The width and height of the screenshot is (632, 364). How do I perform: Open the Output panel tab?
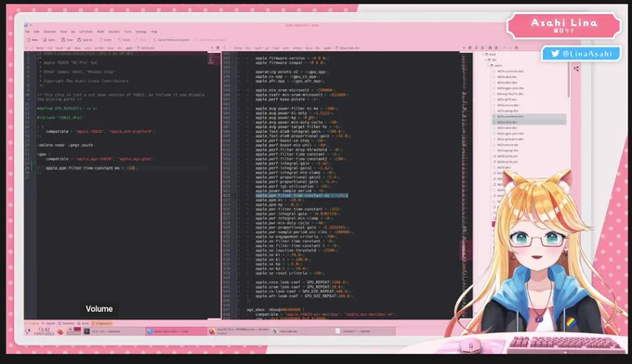(x=32, y=323)
